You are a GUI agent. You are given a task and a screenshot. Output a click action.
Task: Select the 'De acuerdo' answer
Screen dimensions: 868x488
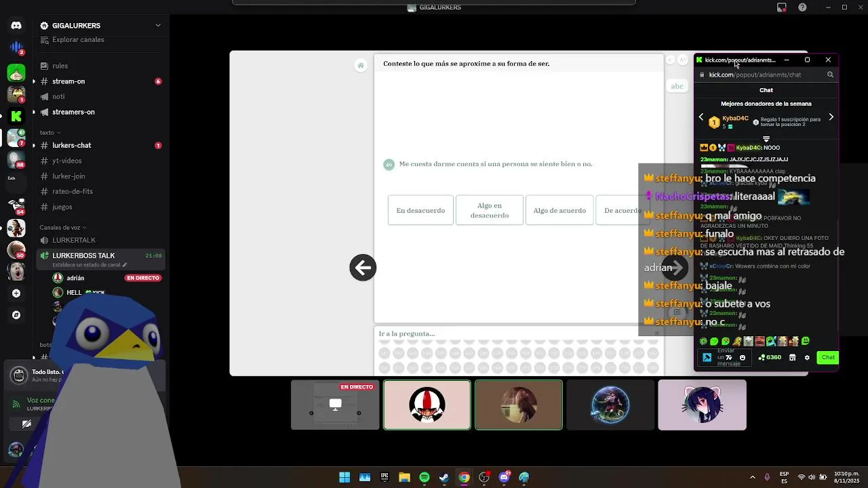[623, 210]
